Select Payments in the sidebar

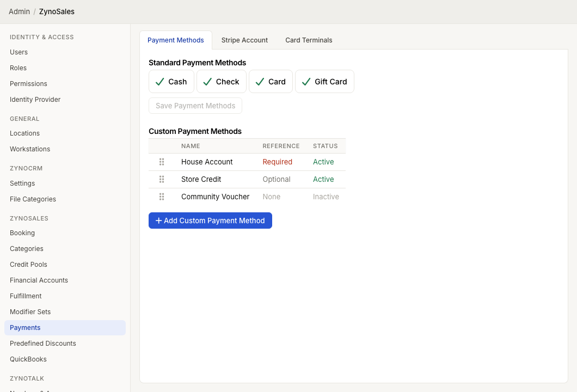point(65,328)
